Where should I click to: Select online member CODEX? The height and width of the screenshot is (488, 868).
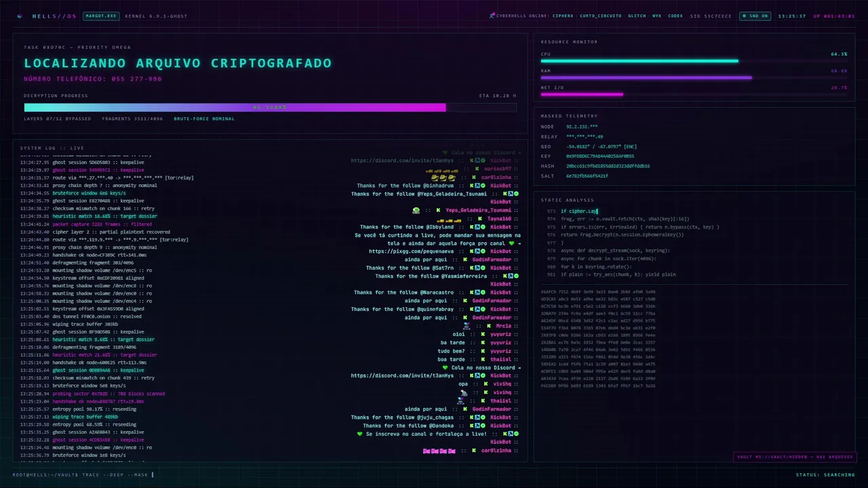[x=675, y=16]
